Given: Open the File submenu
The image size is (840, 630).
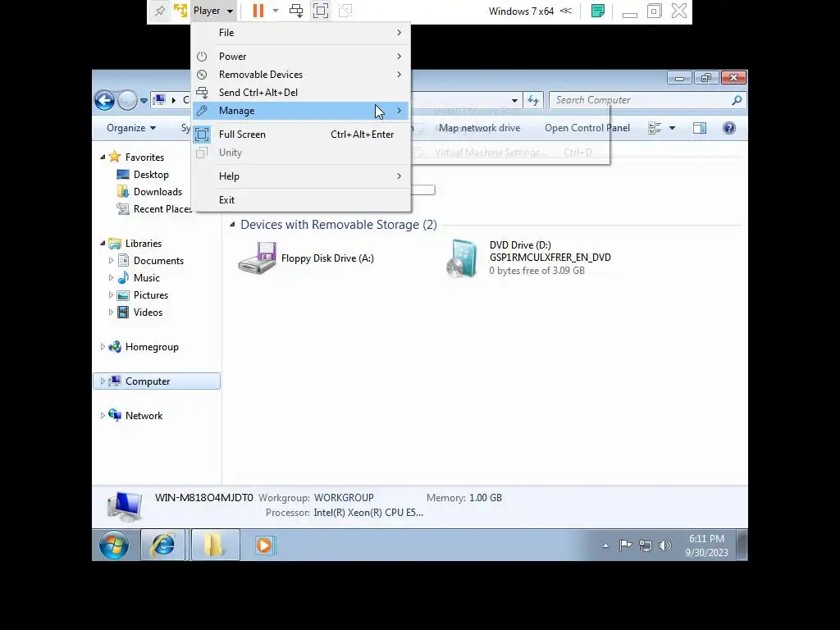Looking at the screenshot, I should click(301, 33).
